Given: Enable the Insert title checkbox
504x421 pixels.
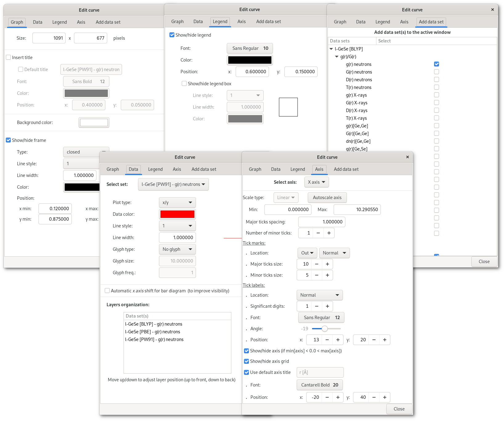Looking at the screenshot, I should click(x=9, y=58).
